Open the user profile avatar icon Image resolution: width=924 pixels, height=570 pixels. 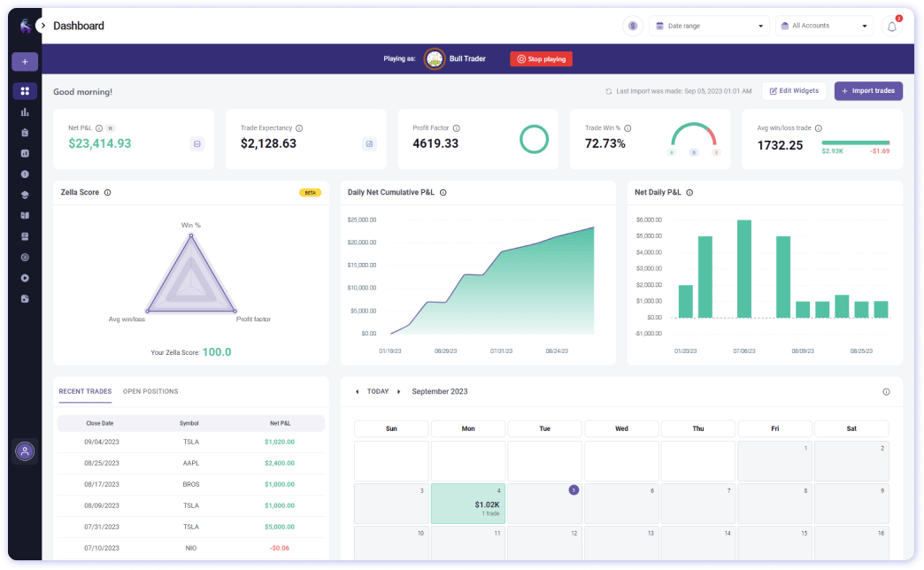tap(25, 451)
